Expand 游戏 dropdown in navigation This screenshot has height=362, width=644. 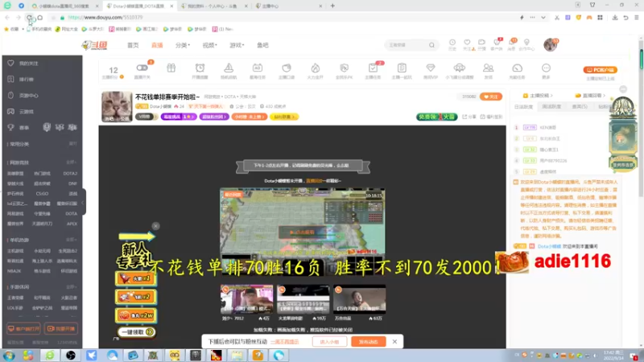tap(237, 45)
